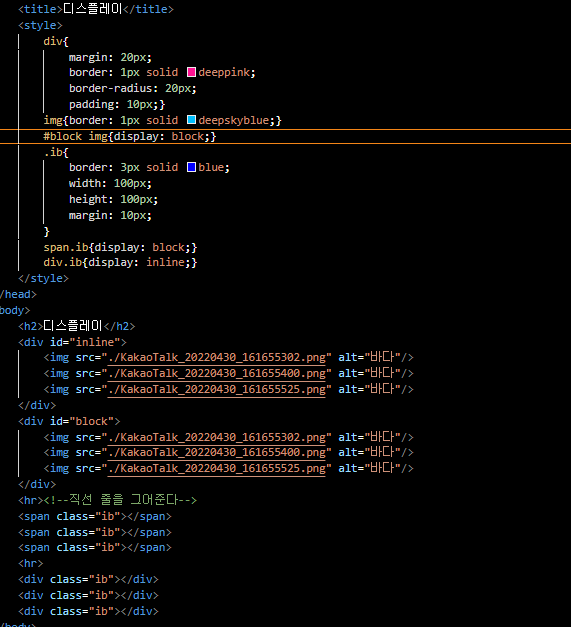Click the title tag text 디스플레이
Image resolution: width=571 pixels, height=627 pixels.
[x=93, y=9]
